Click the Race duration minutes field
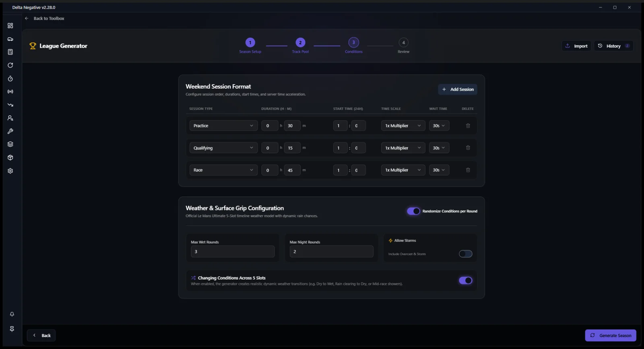 point(292,170)
